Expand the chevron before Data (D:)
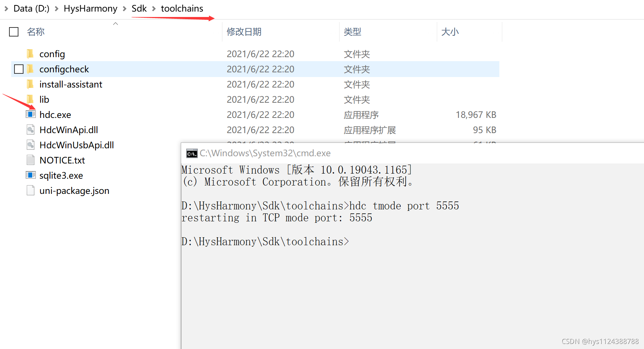Viewport: 644px width, 349px height. 6,8
